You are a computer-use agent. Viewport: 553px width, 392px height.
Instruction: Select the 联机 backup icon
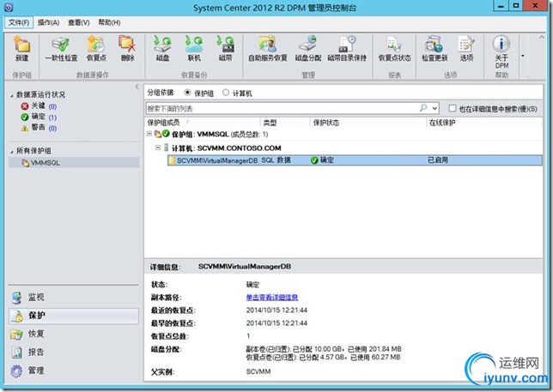194,49
